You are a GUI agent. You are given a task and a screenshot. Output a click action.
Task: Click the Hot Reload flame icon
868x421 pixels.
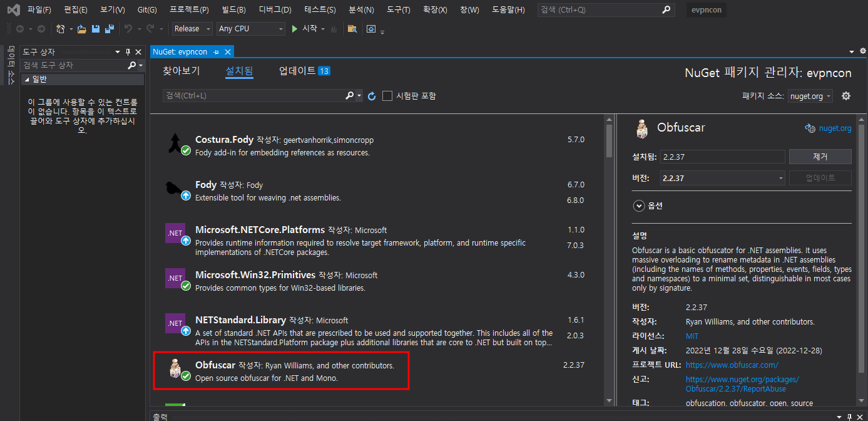[x=334, y=29]
